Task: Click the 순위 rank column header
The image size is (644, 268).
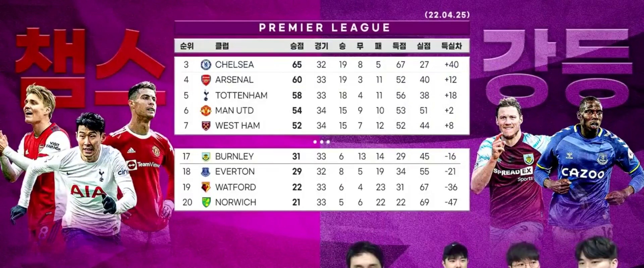Action: point(187,46)
